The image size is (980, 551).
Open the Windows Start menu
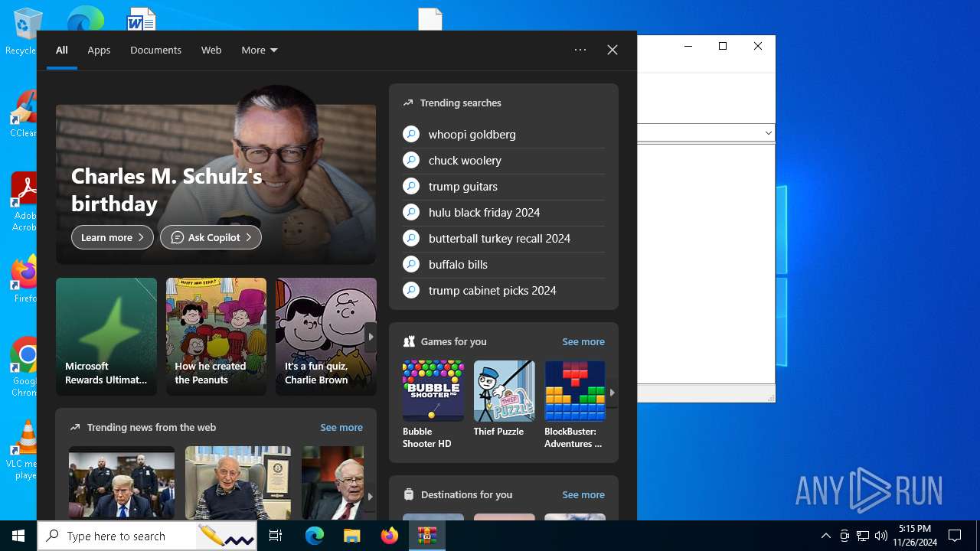coord(18,536)
